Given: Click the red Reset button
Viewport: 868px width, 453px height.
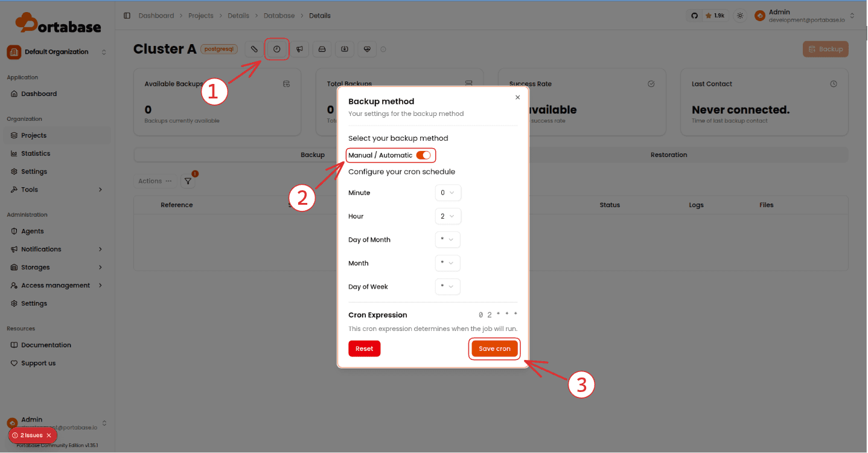Looking at the screenshot, I should tap(364, 349).
